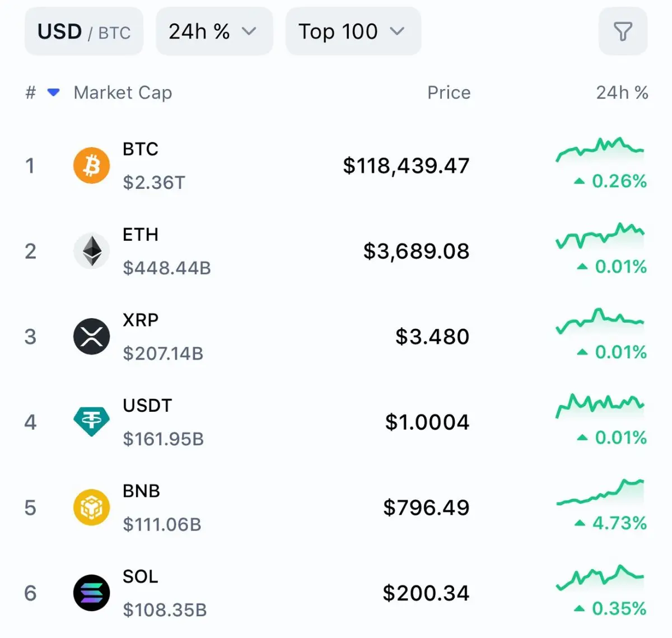Tap the Solana striped logo
The width and height of the screenshot is (672, 638).
[x=91, y=593]
